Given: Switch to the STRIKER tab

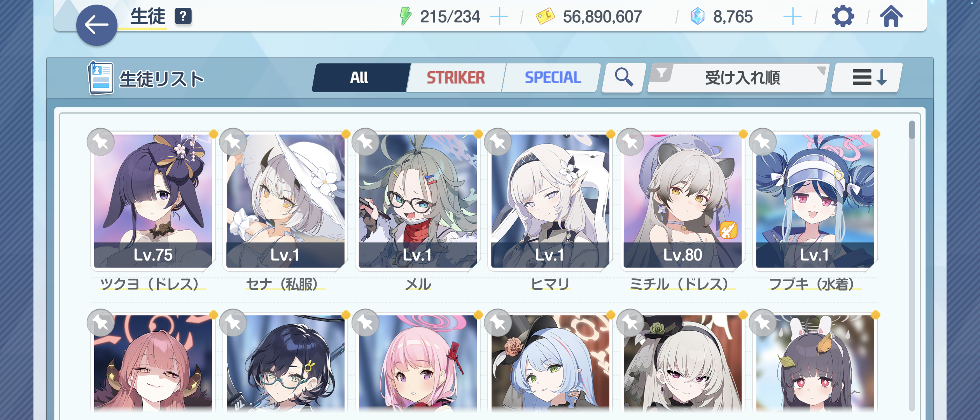Looking at the screenshot, I should pos(456,78).
